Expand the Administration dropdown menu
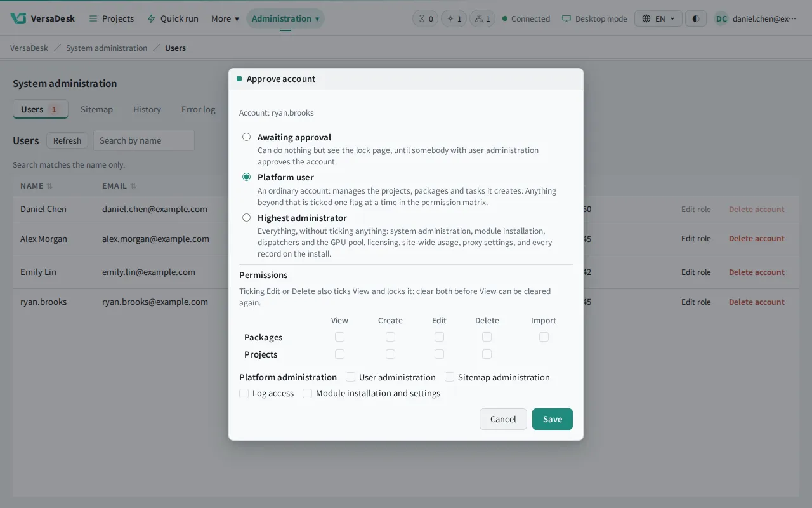 [x=285, y=18]
